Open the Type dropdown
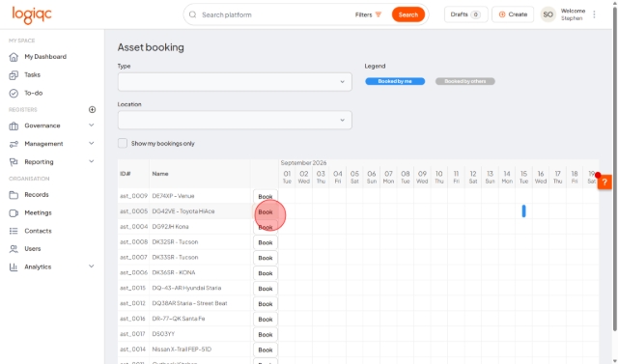Image resolution: width=618 pixels, height=364 pixels. click(235, 82)
